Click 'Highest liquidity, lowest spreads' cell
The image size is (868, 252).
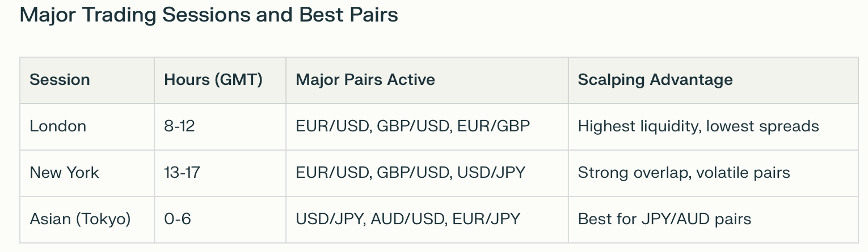[x=698, y=126]
